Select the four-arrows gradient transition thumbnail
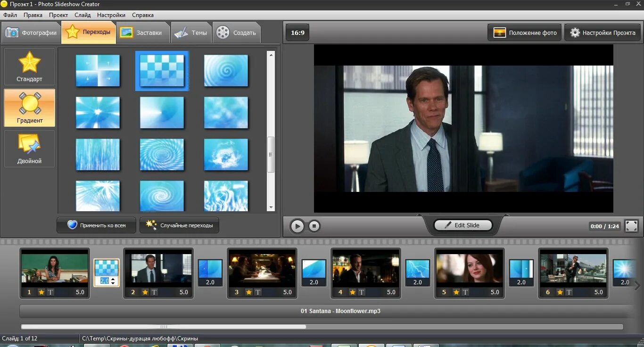 point(98,71)
